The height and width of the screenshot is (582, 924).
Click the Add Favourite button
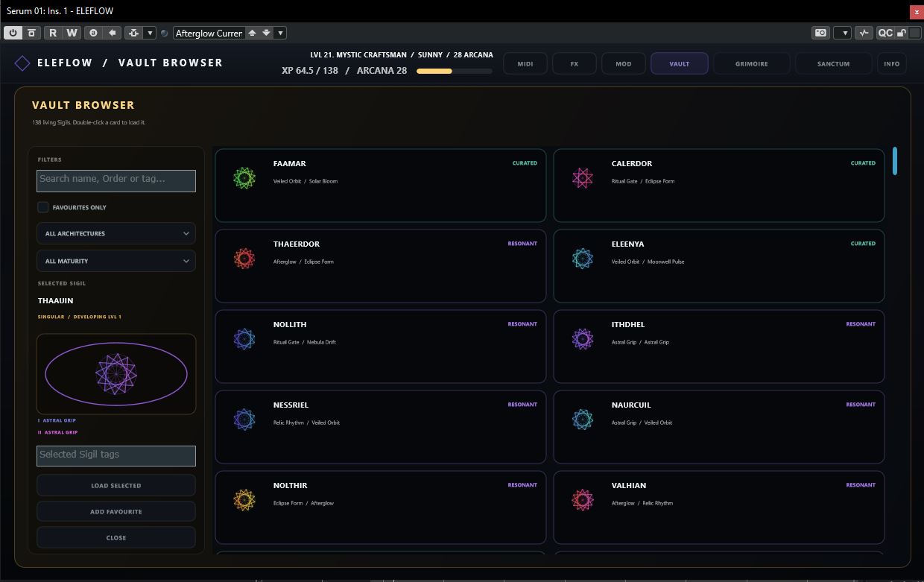pos(116,511)
